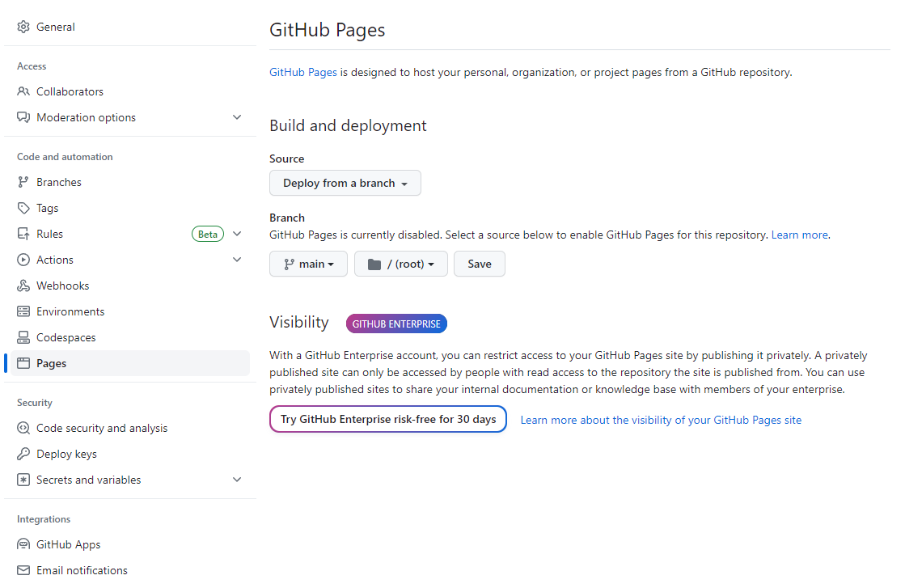Open the / (root) folder dropdown
Viewport: 905px width, 588px height.
(400, 264)
